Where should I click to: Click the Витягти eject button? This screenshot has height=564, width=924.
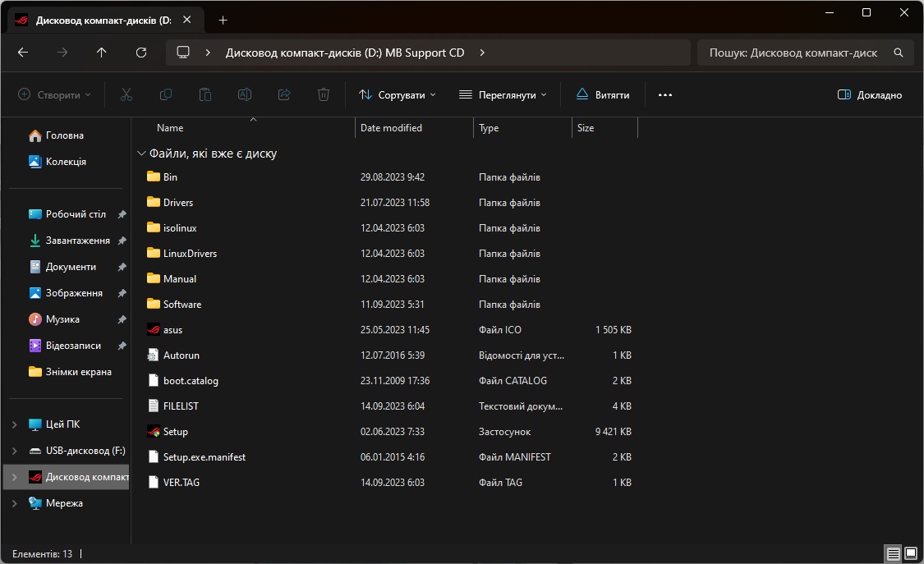pos(603,95)
